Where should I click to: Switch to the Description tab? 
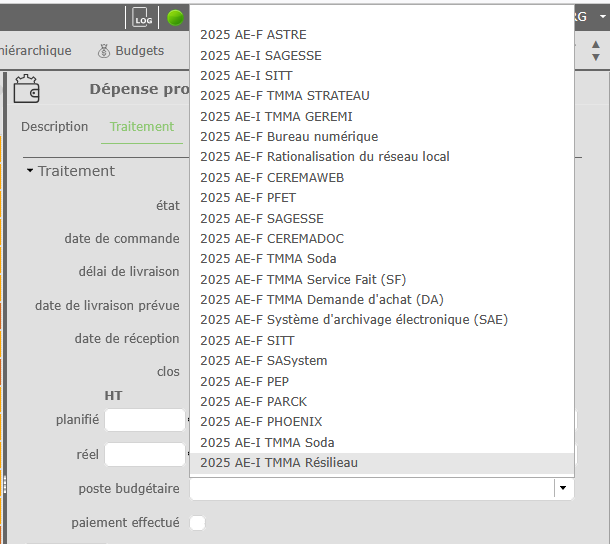pos(54,126)
